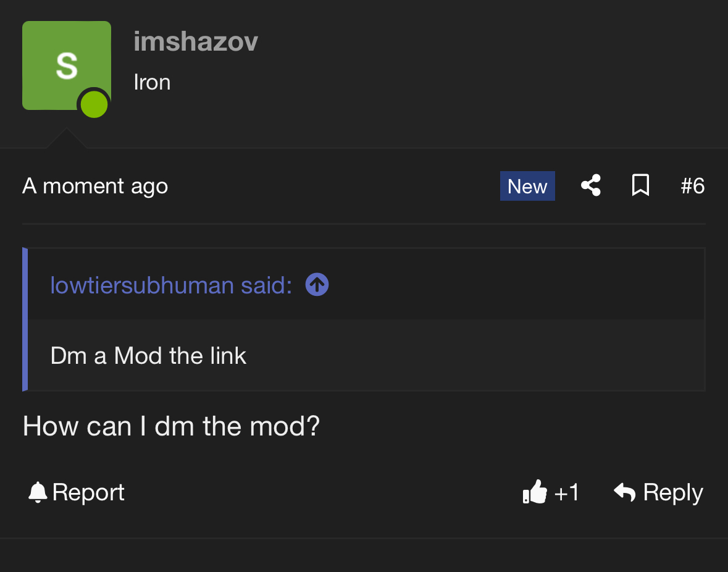The height and width of the screenshot is (572, 728).
Task: Click the green online status dot
Action: pyautogui.click(x=94, y=104)
